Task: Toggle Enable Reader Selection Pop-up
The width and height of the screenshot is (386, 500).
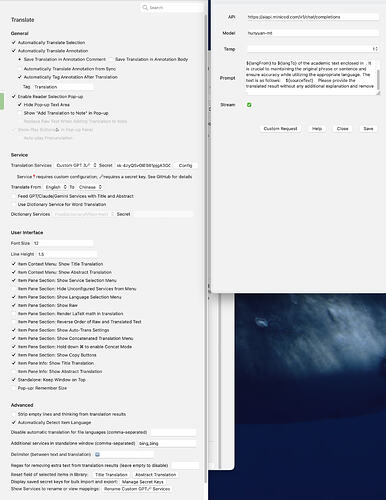Action: click(14, 96)
